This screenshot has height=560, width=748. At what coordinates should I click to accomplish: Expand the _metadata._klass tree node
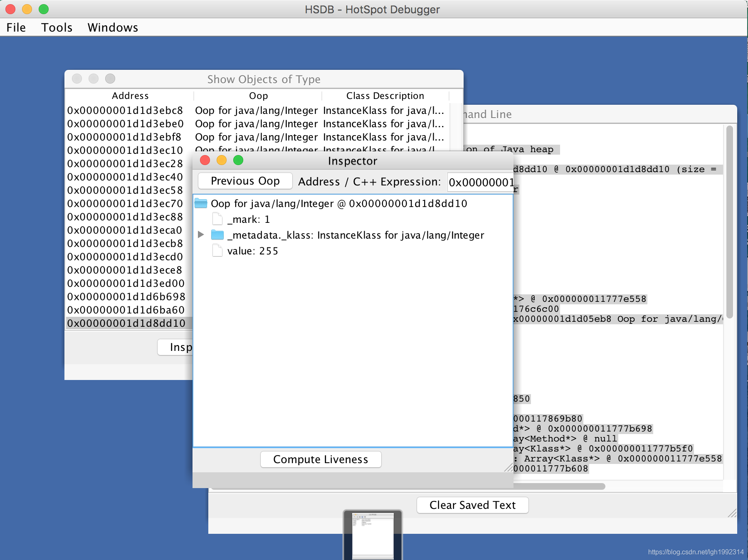click(x=201, y=235)
